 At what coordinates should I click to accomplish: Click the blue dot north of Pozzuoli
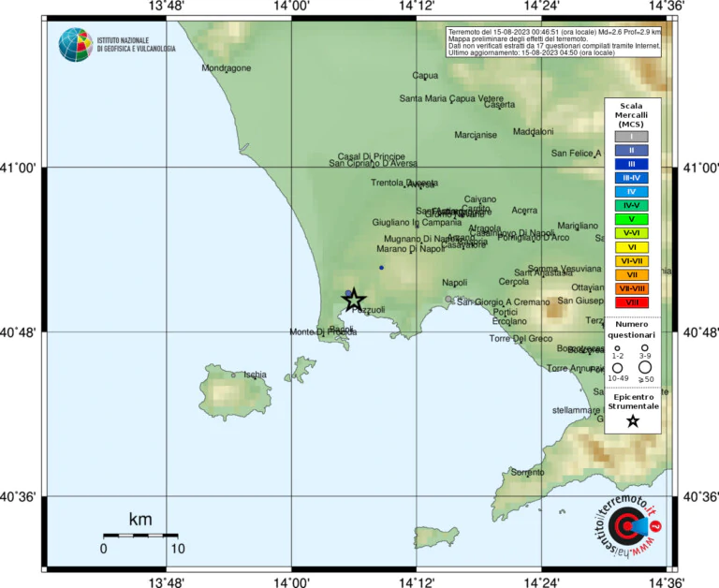pos(382,268)
